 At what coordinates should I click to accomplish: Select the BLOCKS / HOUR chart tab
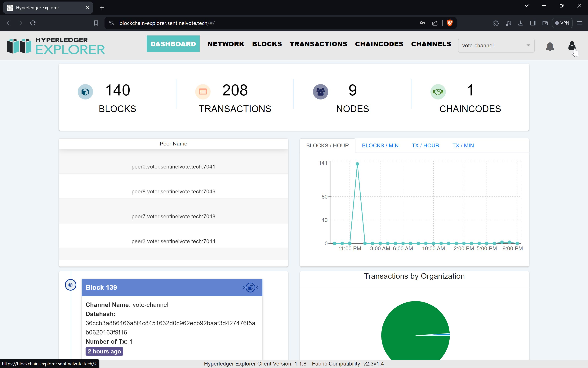327,145
